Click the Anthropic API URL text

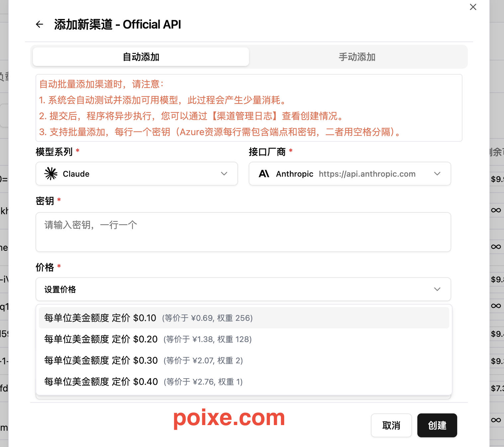point(367,174)
